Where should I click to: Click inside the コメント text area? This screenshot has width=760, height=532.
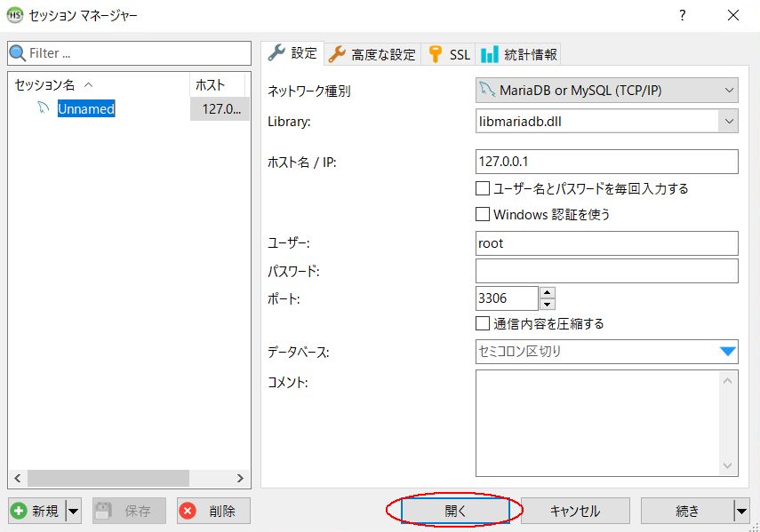pos(597,423)
